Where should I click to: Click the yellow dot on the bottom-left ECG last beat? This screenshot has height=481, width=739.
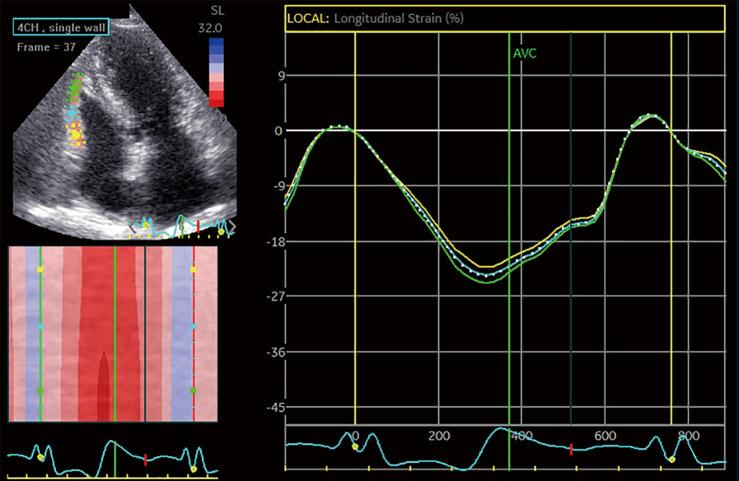point(193,469)
